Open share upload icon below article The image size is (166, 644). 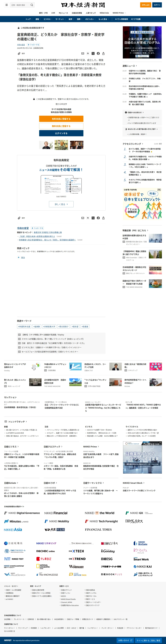point(103,218)
